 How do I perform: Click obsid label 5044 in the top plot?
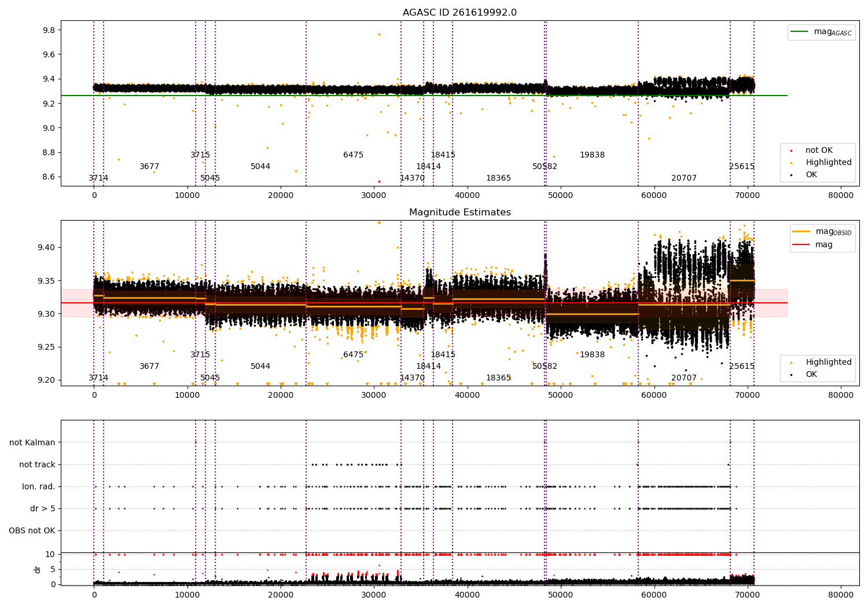pos(260,167)
